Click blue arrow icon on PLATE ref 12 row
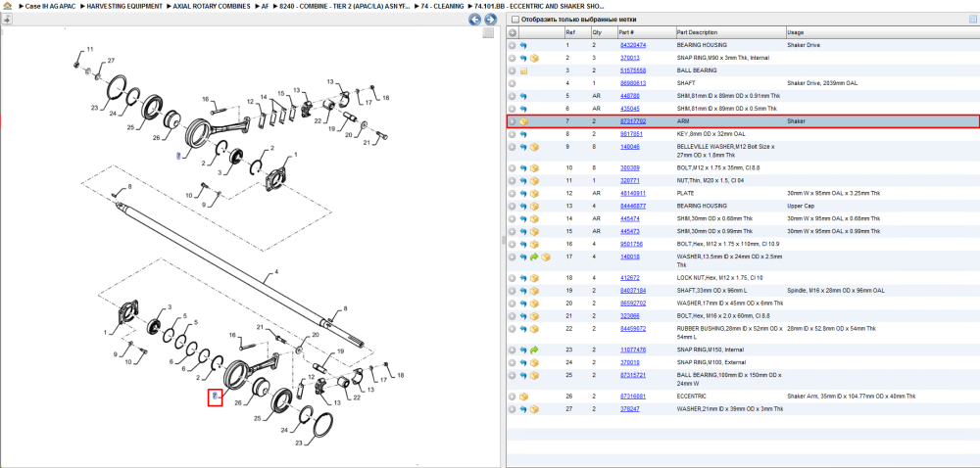The width and height of the screenshot is (980, 468). coord(523,194)
